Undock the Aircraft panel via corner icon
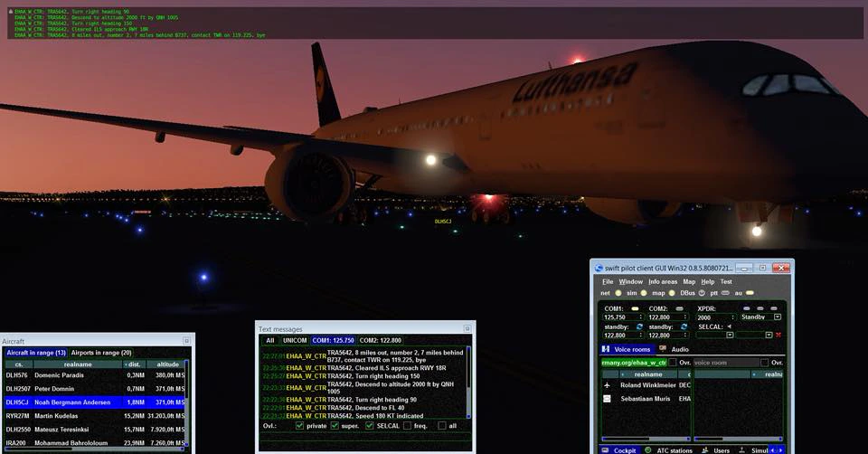The width and height of the screenshot is (868, 454). (186, 341)
